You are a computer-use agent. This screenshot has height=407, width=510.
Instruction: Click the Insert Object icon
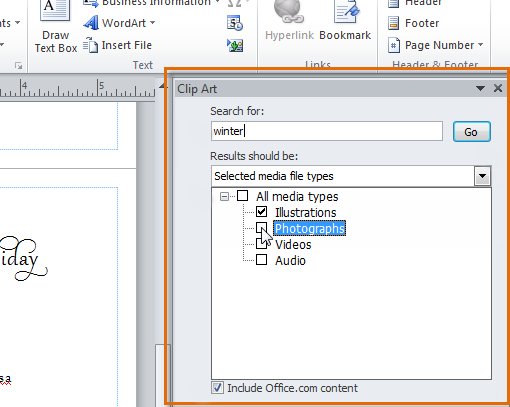[x=235, y=45]
